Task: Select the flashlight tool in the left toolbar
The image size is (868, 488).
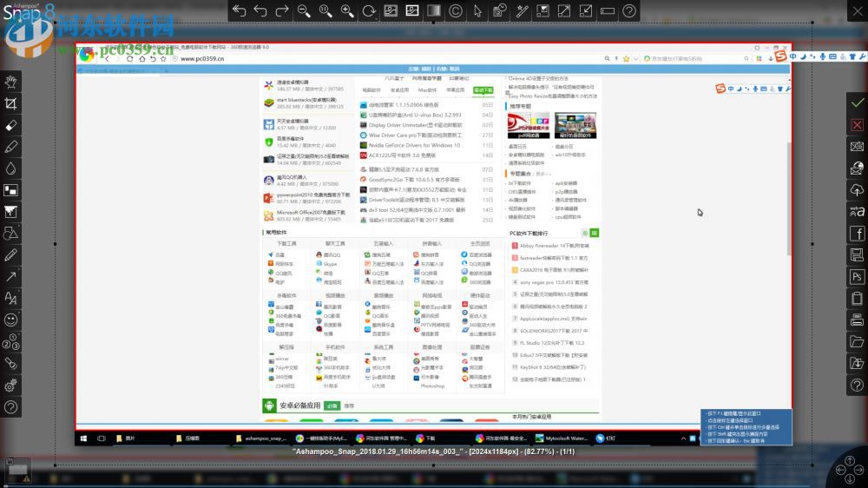Action: point(10,363)
